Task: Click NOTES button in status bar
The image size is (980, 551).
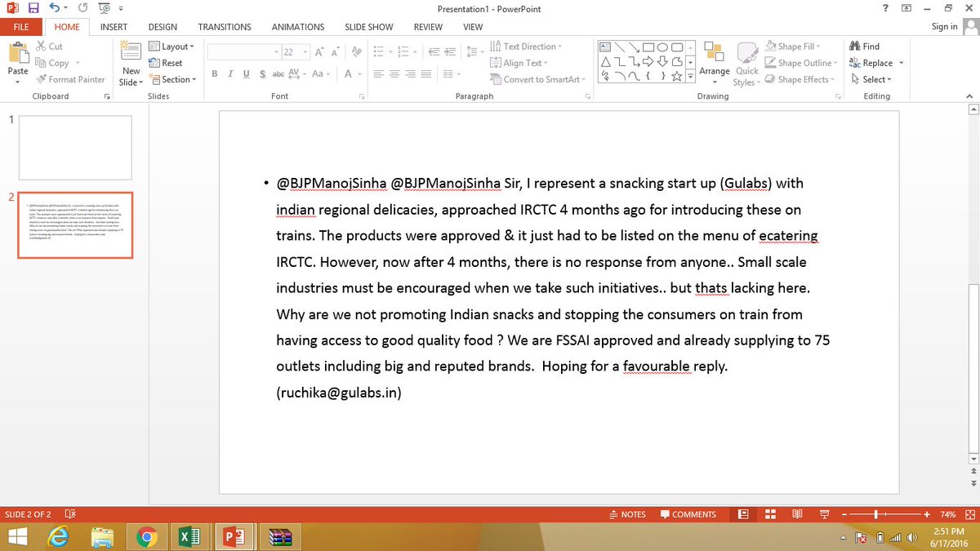Action: coord(627,514)
